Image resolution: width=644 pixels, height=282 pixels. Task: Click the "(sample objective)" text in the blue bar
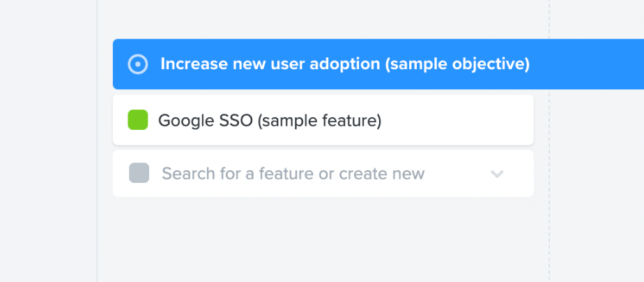click(x=457, y=64)
